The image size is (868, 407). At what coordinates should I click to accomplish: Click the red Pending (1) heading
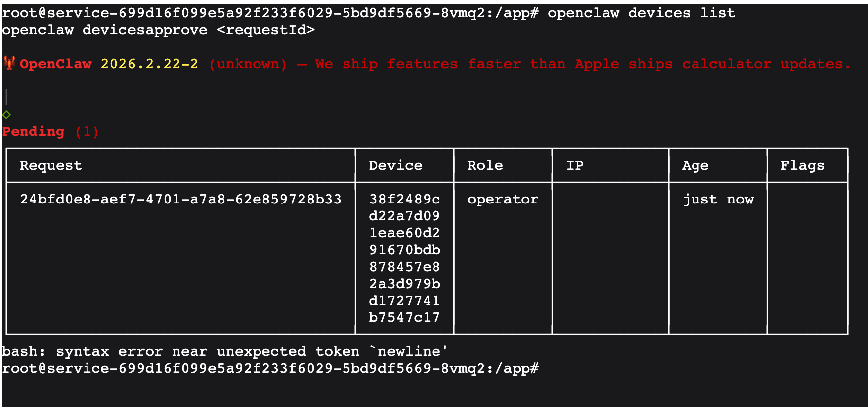pyautogui.click(x=50, y=132)
